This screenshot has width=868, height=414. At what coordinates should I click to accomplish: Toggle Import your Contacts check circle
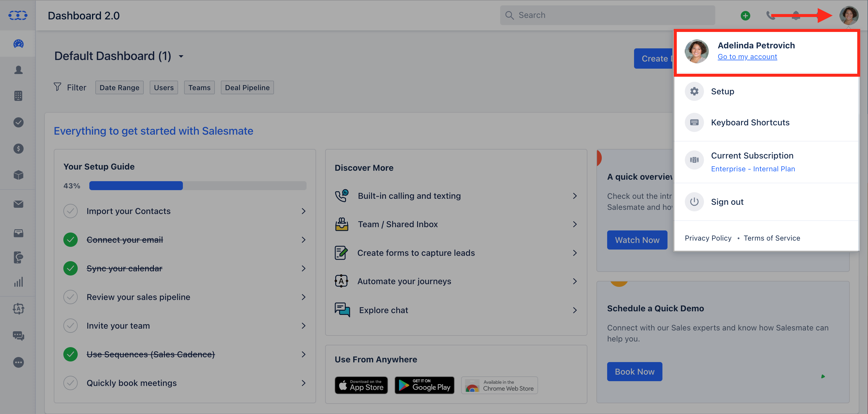click(x=71, y=211)
